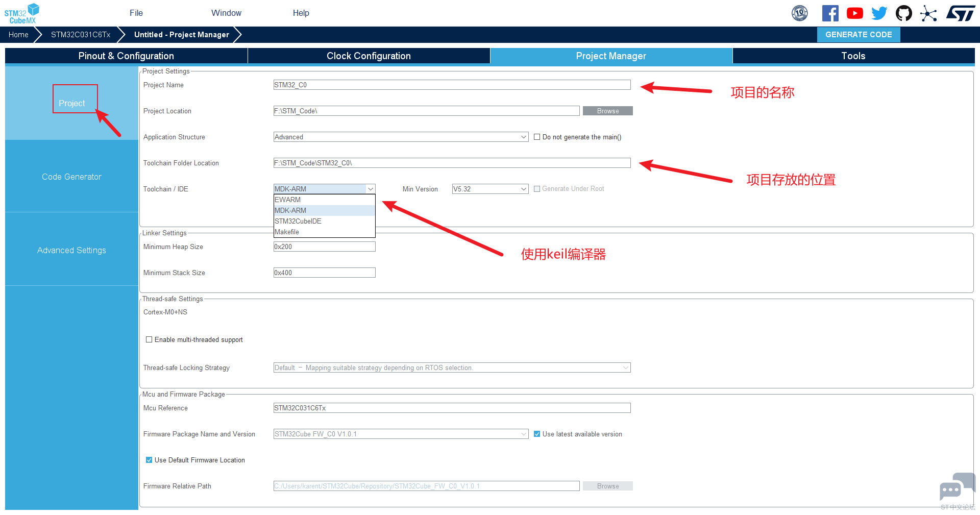Viewport: 980px width, 515px height.
Task: Click the Minimum Stack Size field
Action: 324,273
